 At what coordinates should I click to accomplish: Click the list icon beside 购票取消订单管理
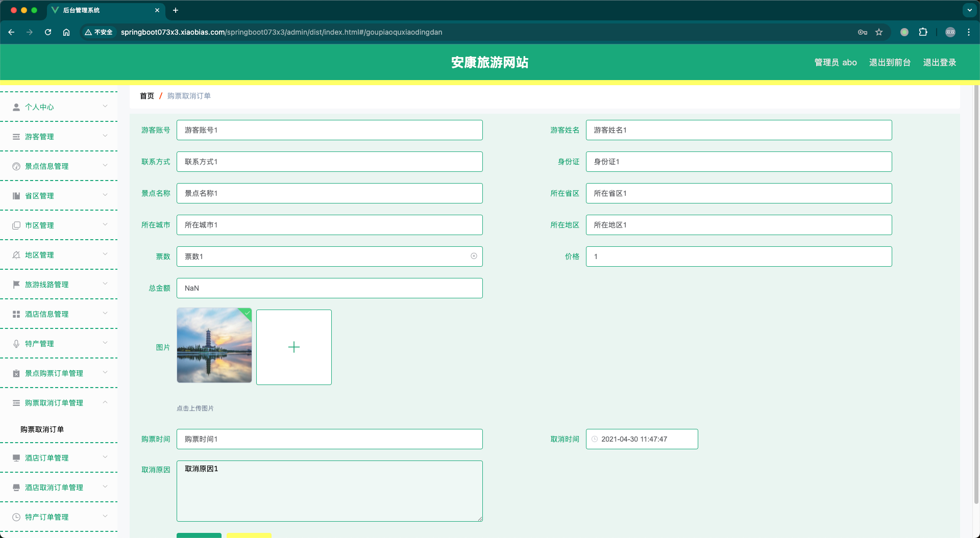[16, 403]
